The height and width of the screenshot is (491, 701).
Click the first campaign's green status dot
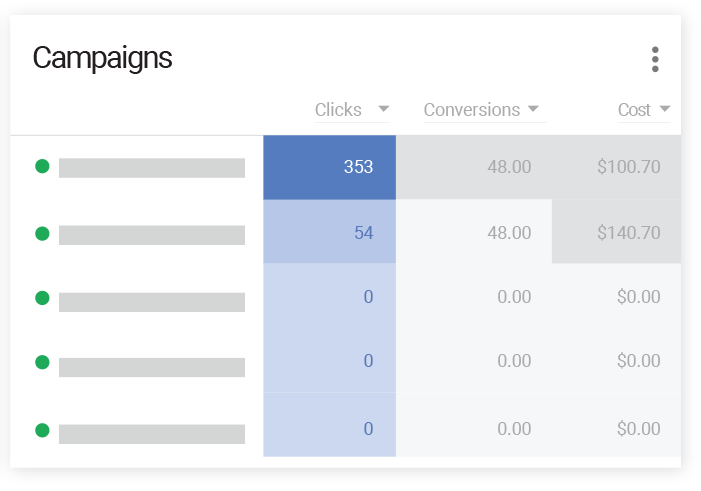(x=42, y=167)
